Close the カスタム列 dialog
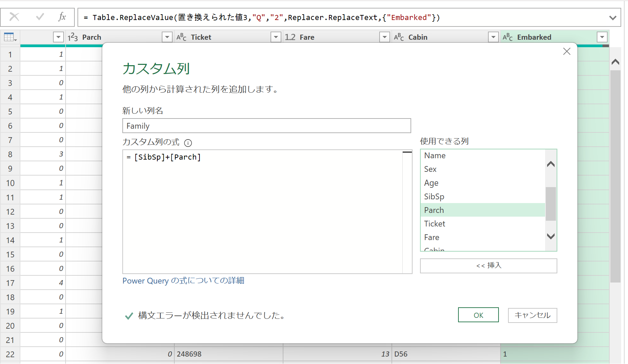 point(566,51)
